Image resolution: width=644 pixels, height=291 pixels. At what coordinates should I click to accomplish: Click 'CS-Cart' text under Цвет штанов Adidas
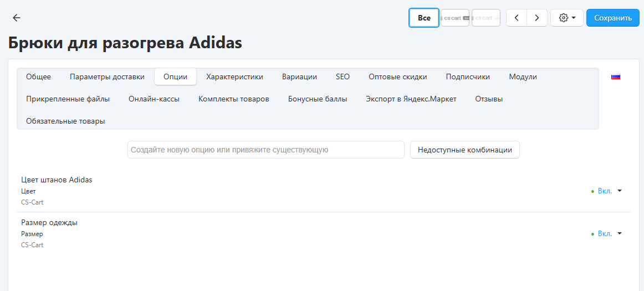[x=32, y=202]
